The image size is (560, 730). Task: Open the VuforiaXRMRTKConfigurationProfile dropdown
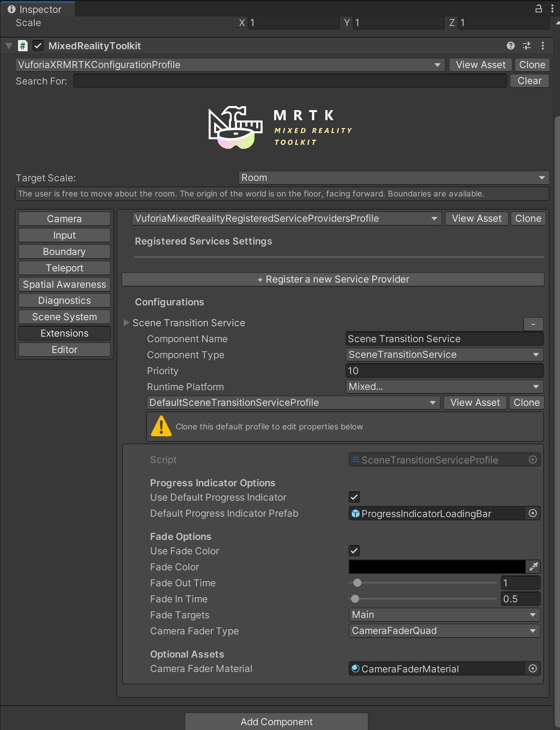tap(230, 65)
